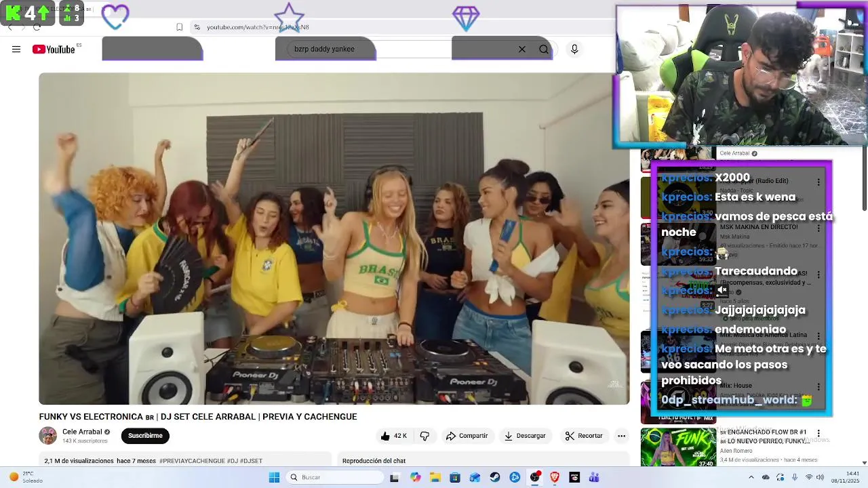Open Outlook from the taskbar

pyautogui.click(x=475, y=477)
